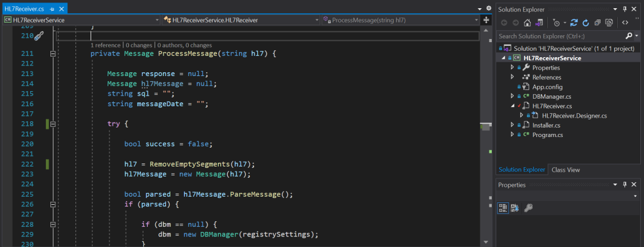
Task: Open pending changes filter dropdown arrow
Action: coord(565,23)
